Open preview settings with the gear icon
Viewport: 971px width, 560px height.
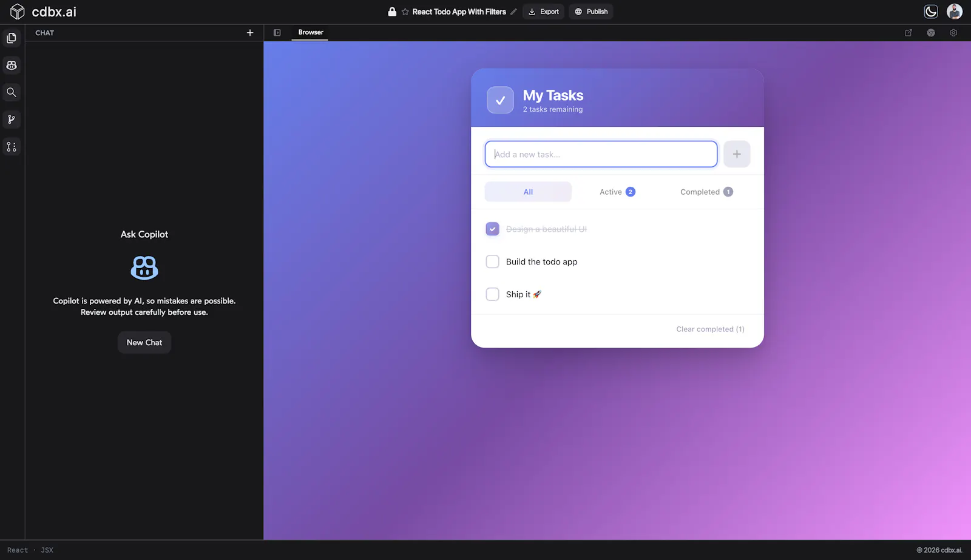(953, 33)
